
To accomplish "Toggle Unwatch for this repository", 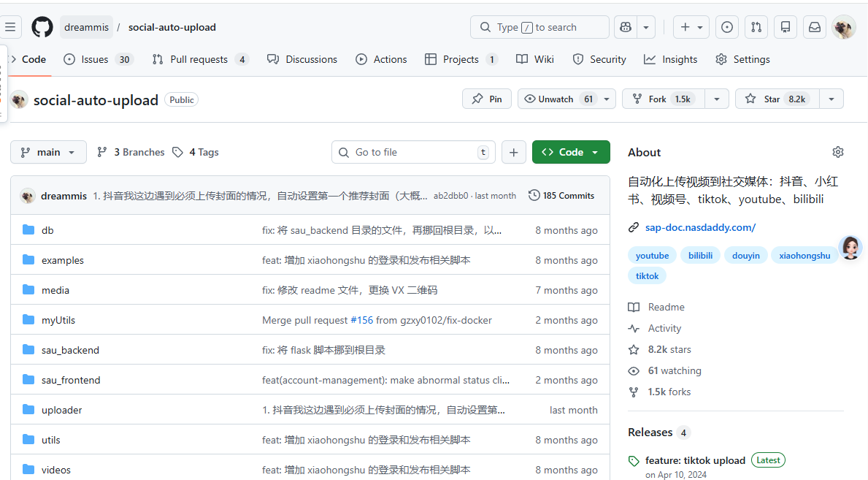I will (x=558, y=99).
